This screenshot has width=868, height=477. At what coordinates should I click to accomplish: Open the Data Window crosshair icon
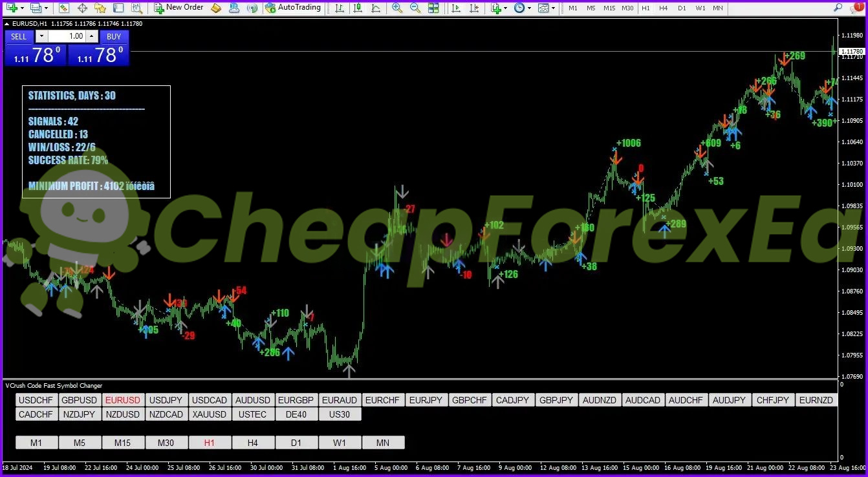(82, 8)
